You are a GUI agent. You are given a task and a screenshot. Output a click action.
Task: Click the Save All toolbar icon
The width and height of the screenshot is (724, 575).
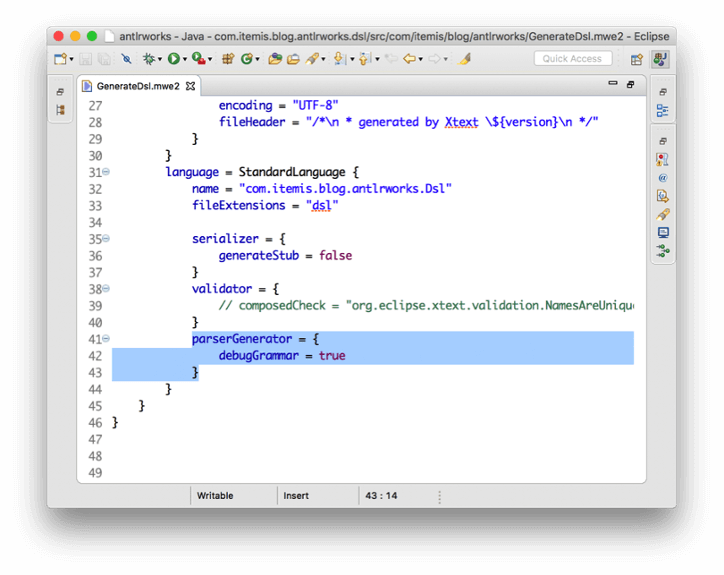pos(105,59)
